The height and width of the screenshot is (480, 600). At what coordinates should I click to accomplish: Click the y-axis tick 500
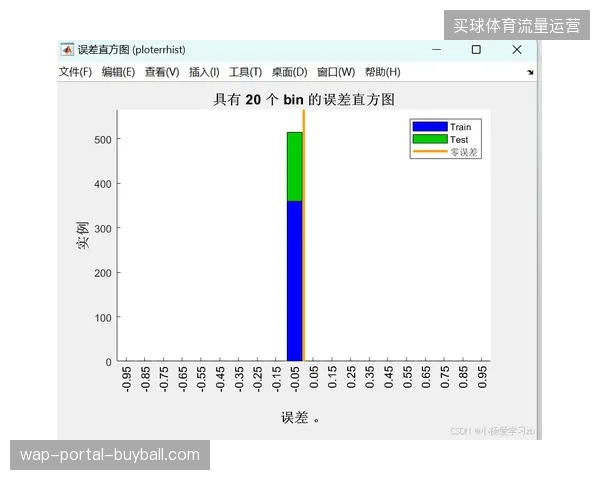(x=103, y=139)
